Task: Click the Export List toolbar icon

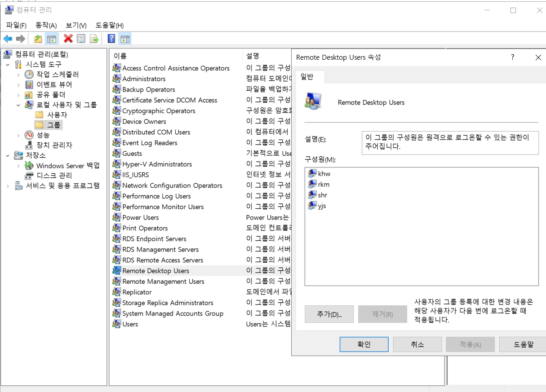Action: pos(94,39)
